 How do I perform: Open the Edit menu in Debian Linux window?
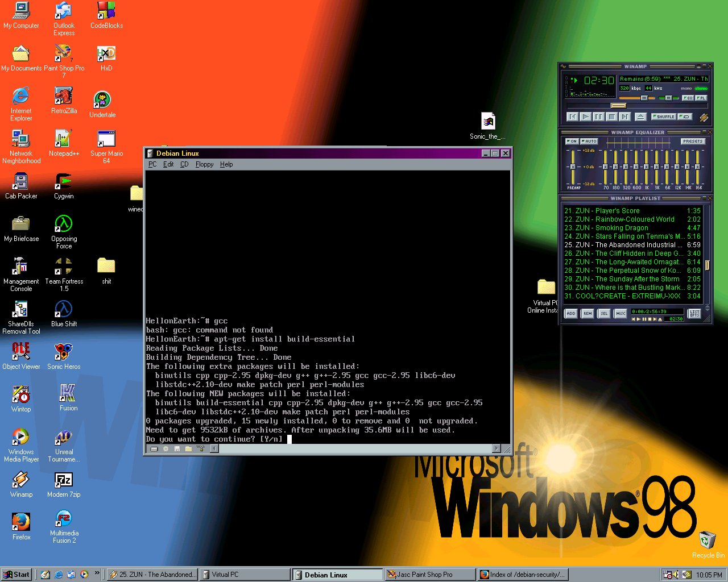tap(168, 164)
